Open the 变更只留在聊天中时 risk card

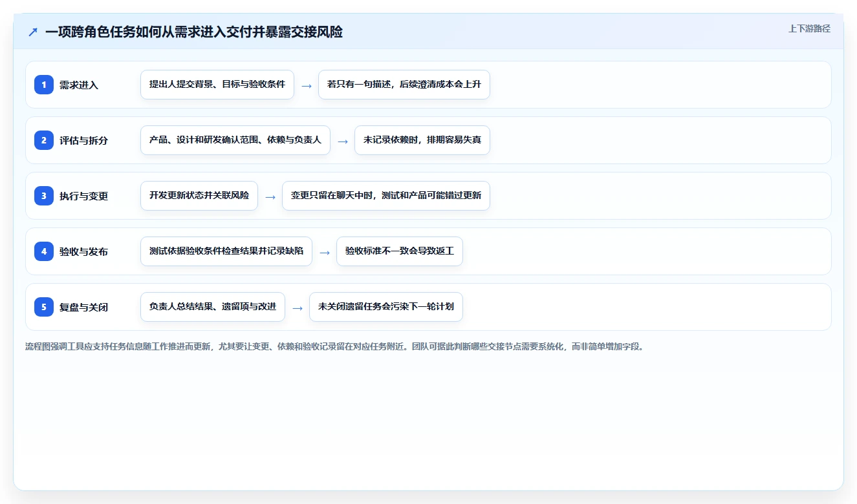click(x=386, y=196)
